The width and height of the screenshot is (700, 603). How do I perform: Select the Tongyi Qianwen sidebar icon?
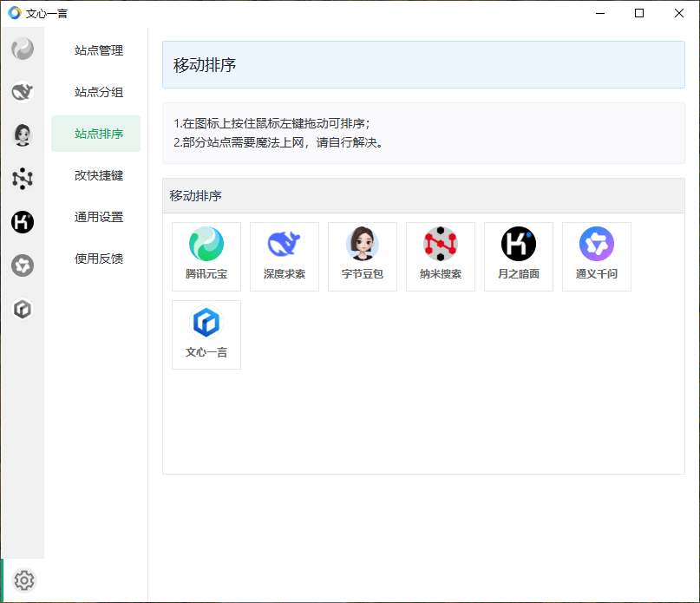[23, 265]
